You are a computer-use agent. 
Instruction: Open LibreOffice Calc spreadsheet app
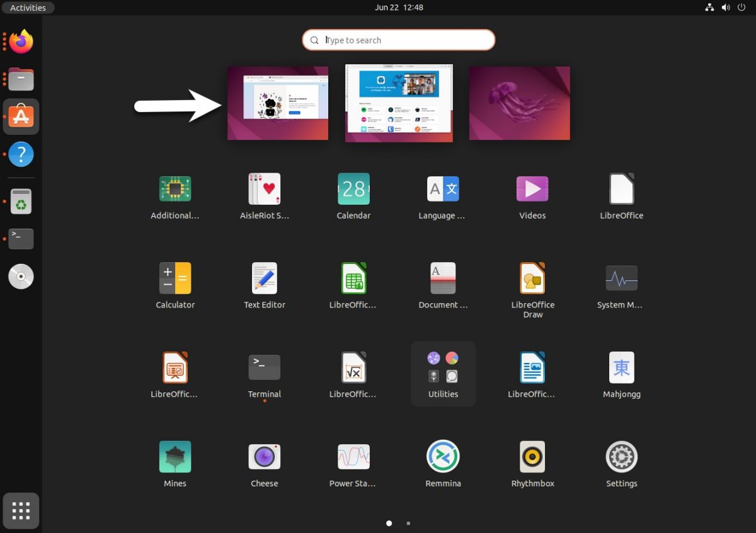coord(353,286)
